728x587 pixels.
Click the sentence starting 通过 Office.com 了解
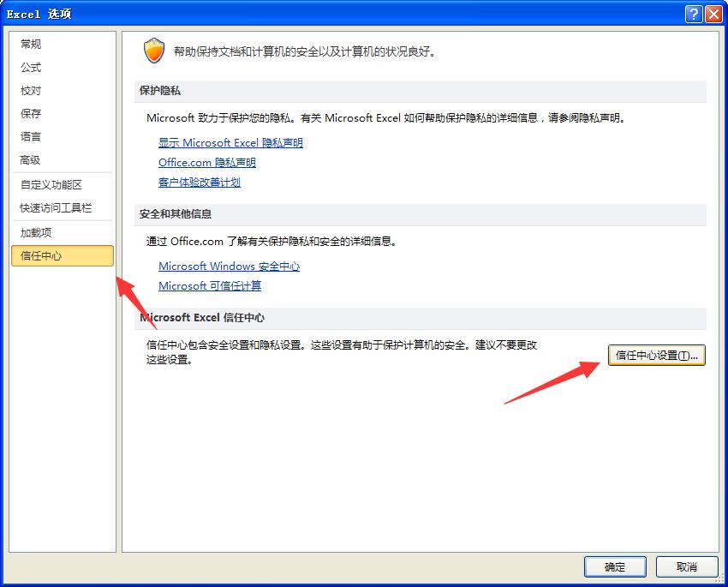(272, 242)
